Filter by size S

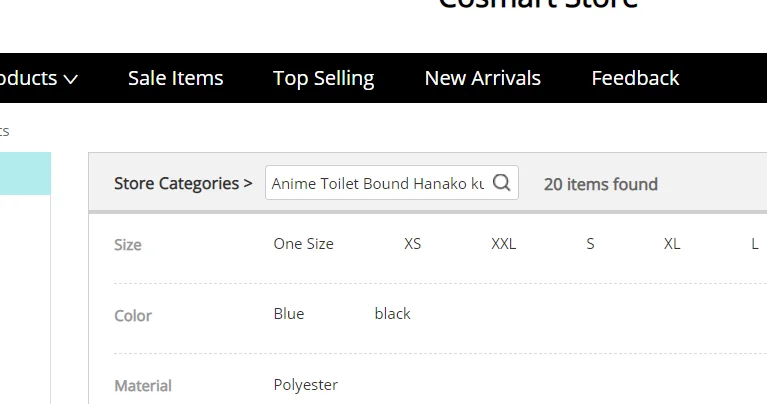pyautogui.click(x=590, y=244)
